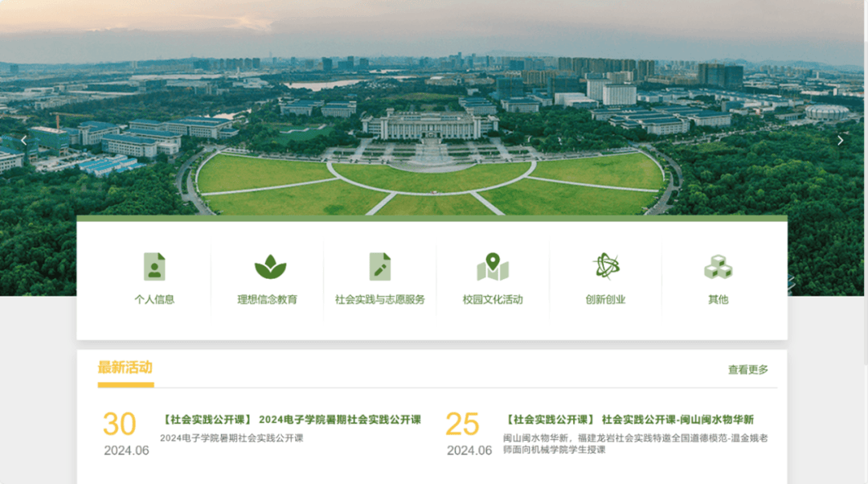Click the 创新创业 atom star icon
The width and height of the screenshot is (868, 484).
click(606, 266)
